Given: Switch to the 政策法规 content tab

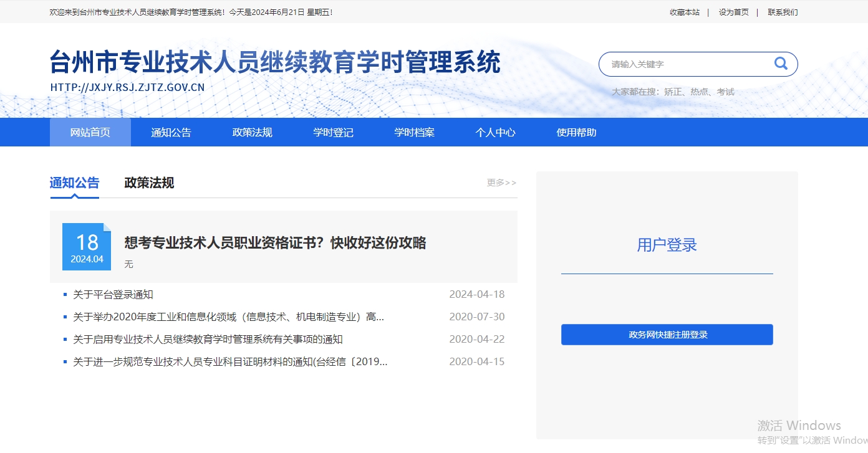Looking at the screenshot, I should pyautogui.click(x=149, y=183).
